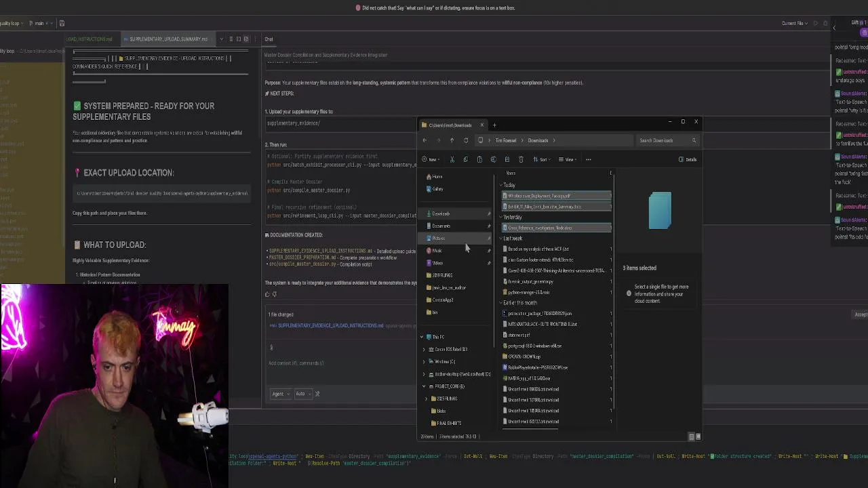Add a new File Explorer tab
Viewport: 868px width, 488px height.
coord(494,125)
